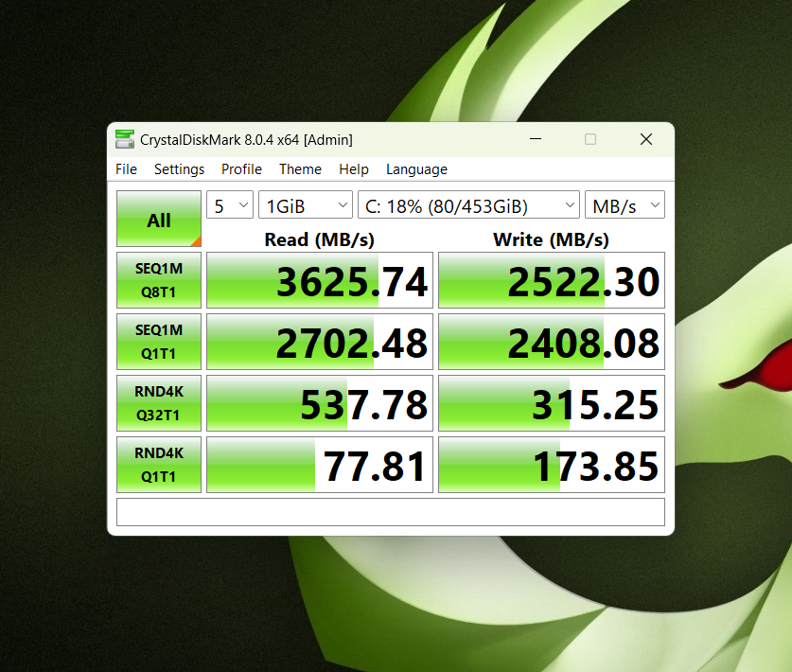Click the Write (MB/s) column header
792x672 pixels.
click(551, 239)
